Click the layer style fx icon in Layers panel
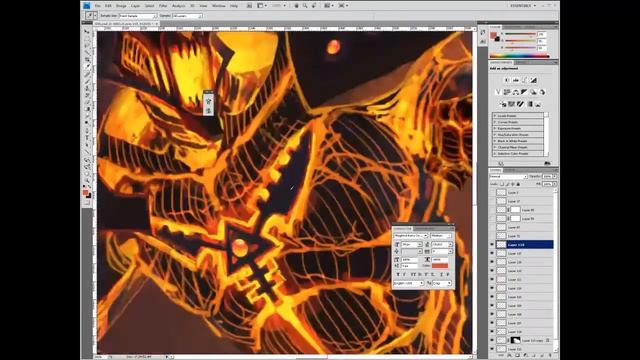Image resolution: width=640 pixels, height=360 pixels. pyautogui.click(x=509, y=355)
